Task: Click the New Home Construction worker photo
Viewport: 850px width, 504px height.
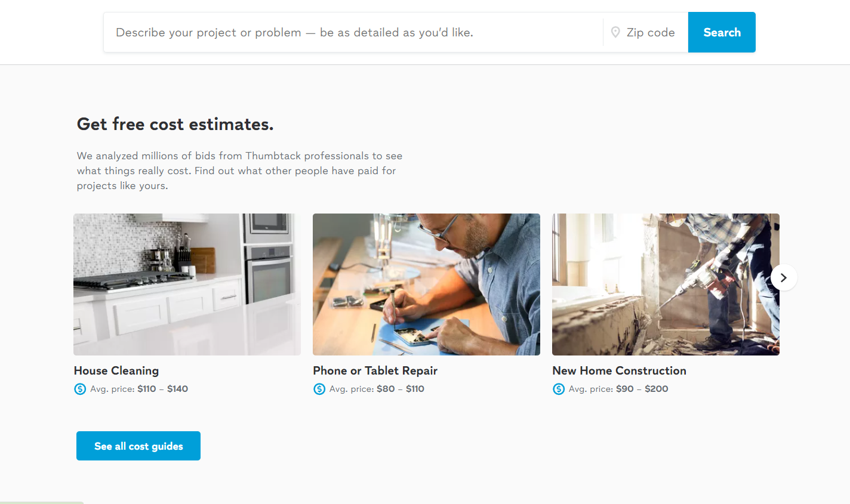Action: pos(666,284)
